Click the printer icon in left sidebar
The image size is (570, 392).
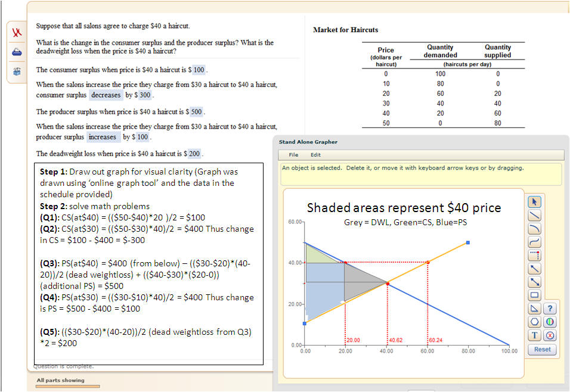(17, 51)
